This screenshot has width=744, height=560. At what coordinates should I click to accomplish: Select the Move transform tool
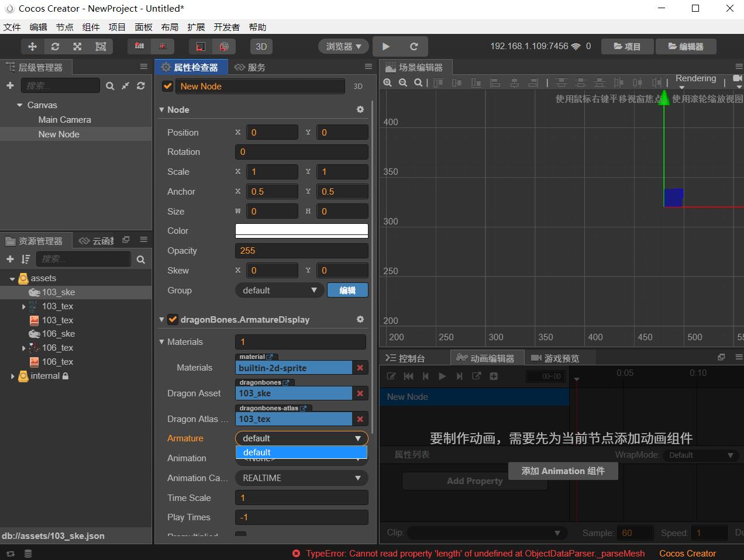coord(32,47)
